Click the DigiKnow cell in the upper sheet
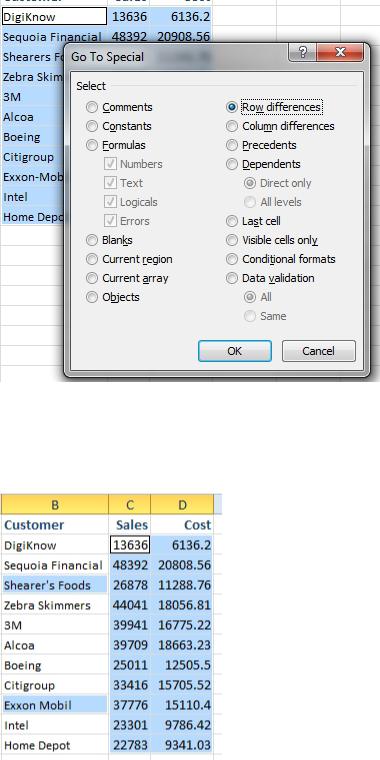The image size is (380, 760). (x=54, y=16)
